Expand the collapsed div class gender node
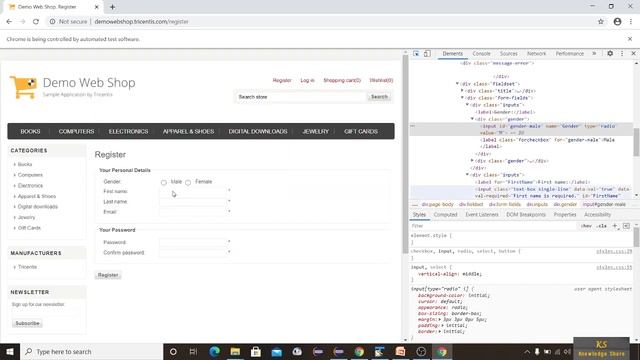Screen dimensions: 640x360 click(x=472, y=160)
